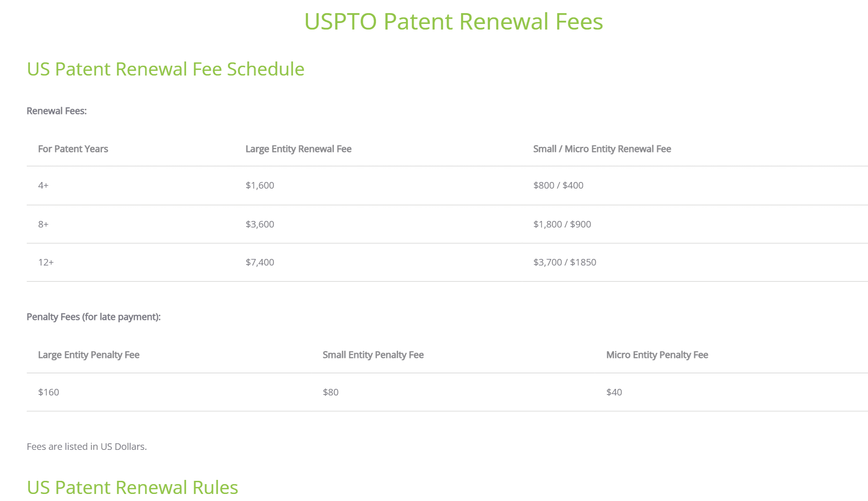868x501 pixels.
Task: Click the $80 small entity penalty fee
Action: tap(331, 392)
